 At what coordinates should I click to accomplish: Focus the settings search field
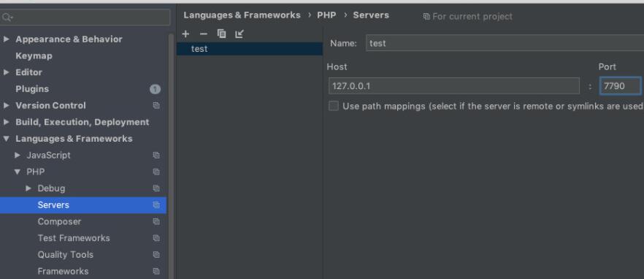[x=85, y=18]
